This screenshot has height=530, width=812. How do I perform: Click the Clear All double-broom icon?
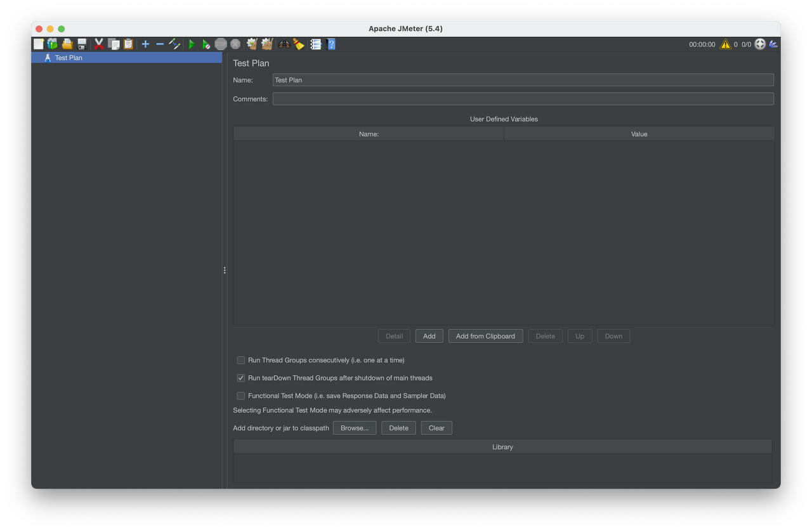[x=267, y=44]
